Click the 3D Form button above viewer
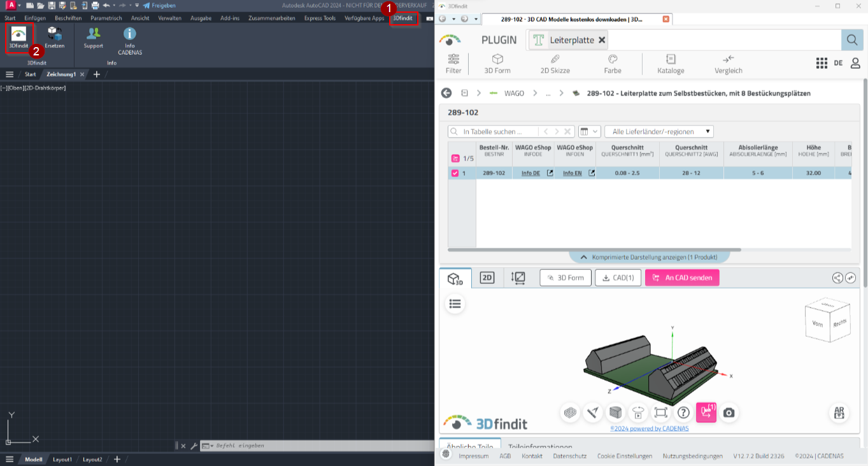 pos(566,278)
